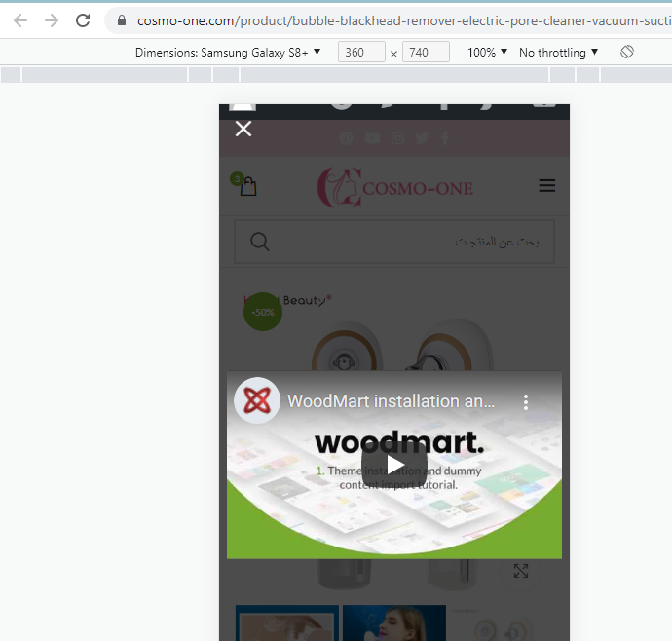
Task: Click the product search field
Action: pos(394,242)
